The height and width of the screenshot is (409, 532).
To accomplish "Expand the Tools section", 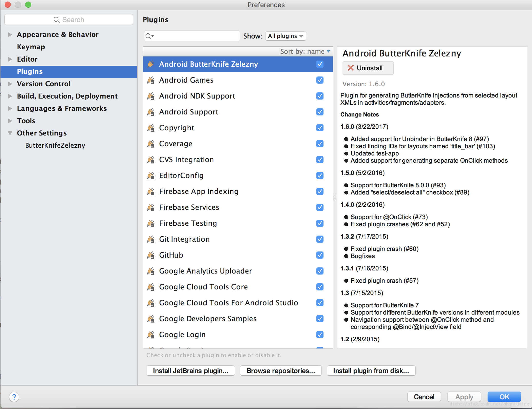I will coord(10,121).
